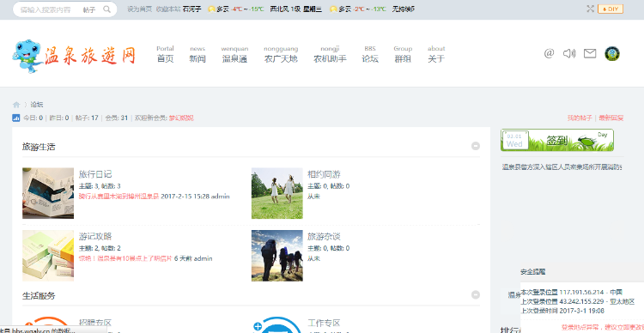Focus the search input field

coord(46,9)
